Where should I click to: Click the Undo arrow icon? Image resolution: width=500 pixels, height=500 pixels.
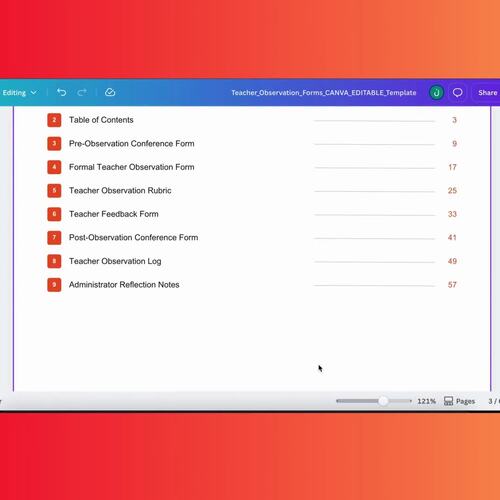(x=61, y=92)
